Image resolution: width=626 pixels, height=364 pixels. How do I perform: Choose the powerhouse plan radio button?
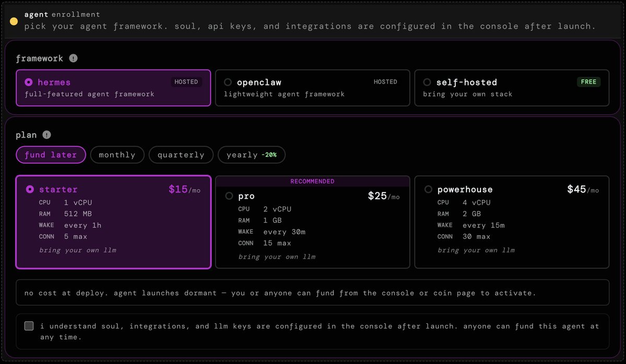[x=428, y=189]
